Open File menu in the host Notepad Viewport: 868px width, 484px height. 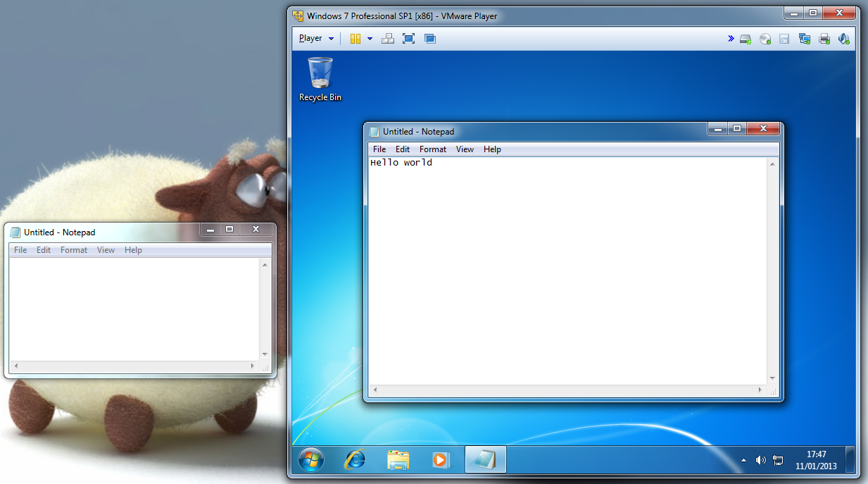[20, 250]
